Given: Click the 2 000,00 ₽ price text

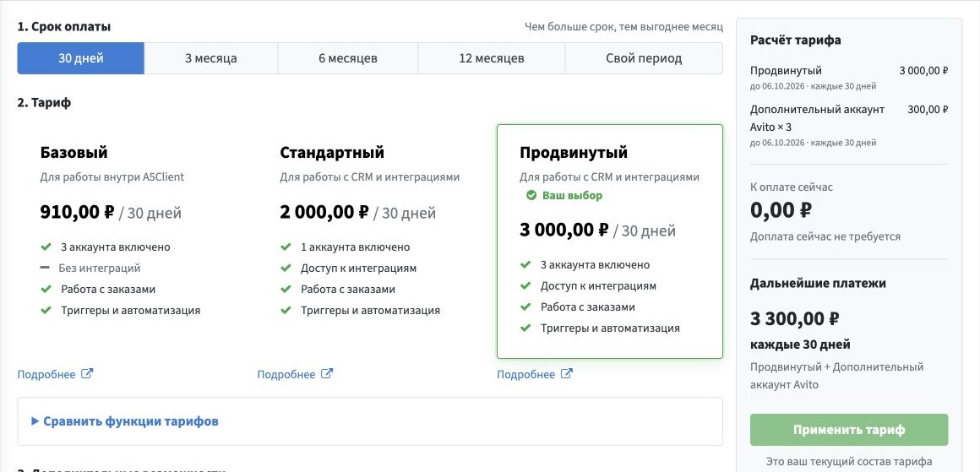Looking at the screenshot, I should 324,212.
